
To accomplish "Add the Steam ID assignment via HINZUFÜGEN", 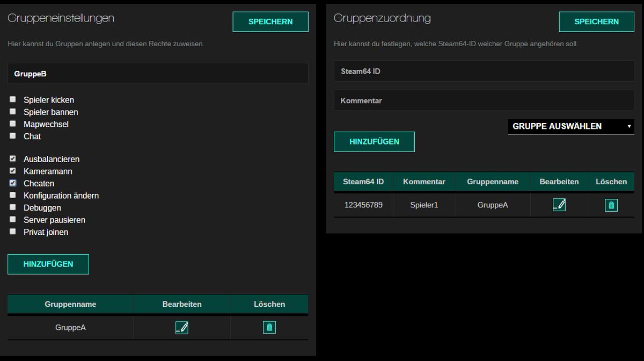I will (374, 141).
